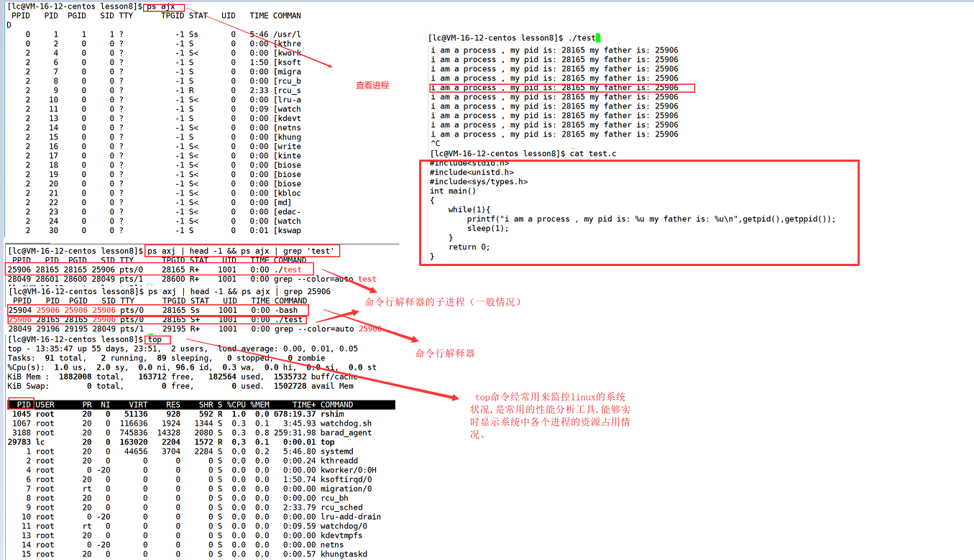
Task: Click the 'while(1){' line in test.c
Action: 469,210
